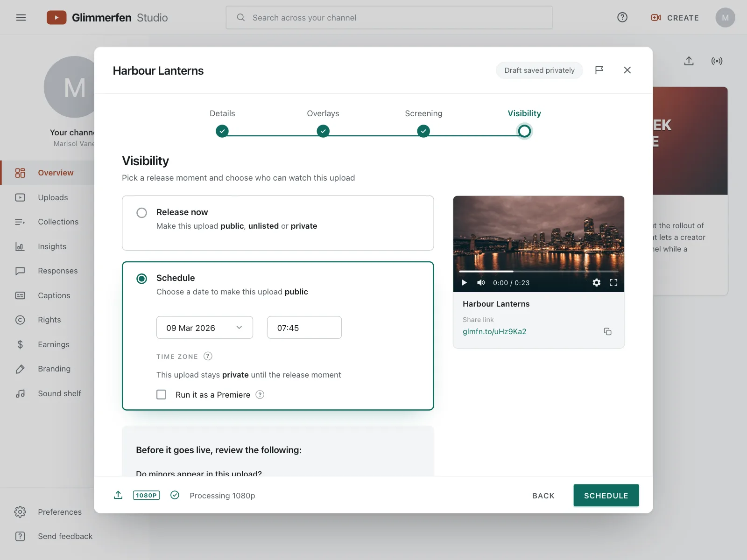This screenshot has width=747, height=560.
Task: Click the processing checkmark icon
Action: click(x=175, y=495)
